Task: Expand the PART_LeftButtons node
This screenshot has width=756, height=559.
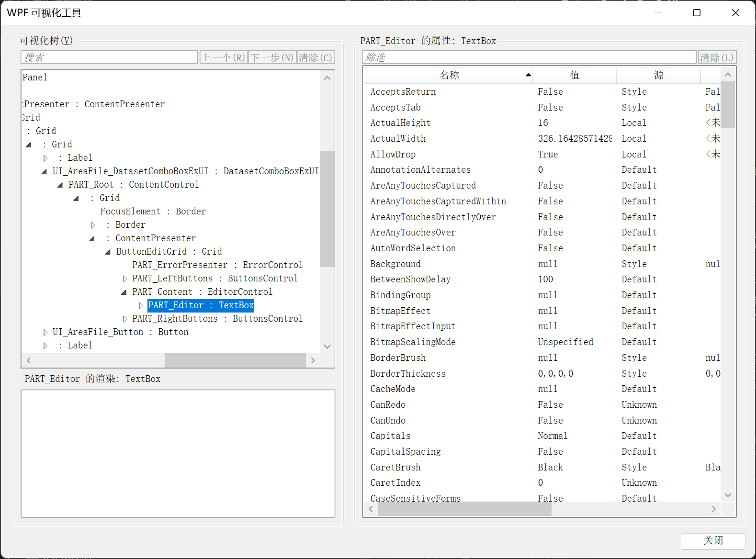Action: point(124,279)
